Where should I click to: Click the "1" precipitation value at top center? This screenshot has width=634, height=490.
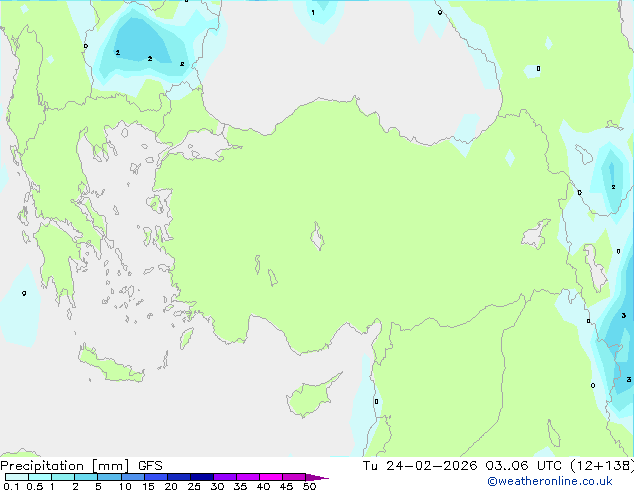click(x=313, y=13)
